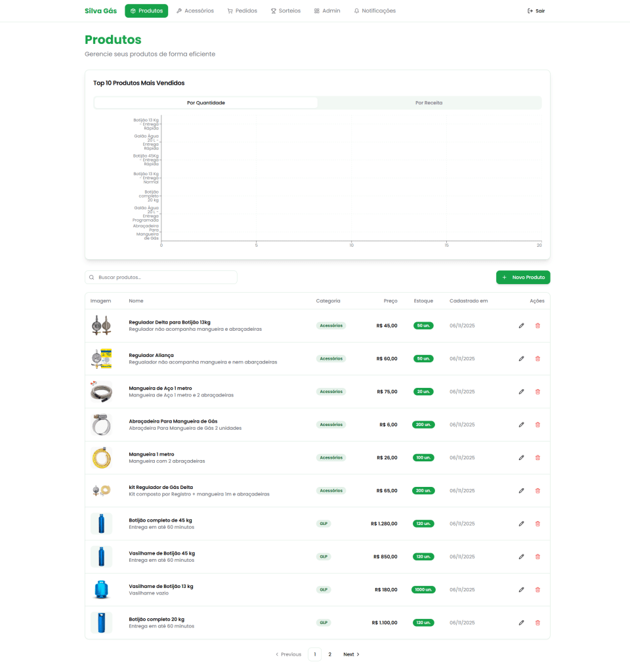This screenshot has width=630, height=672.
Task: Click the search magnifier icon
Action: pos(91,277)
